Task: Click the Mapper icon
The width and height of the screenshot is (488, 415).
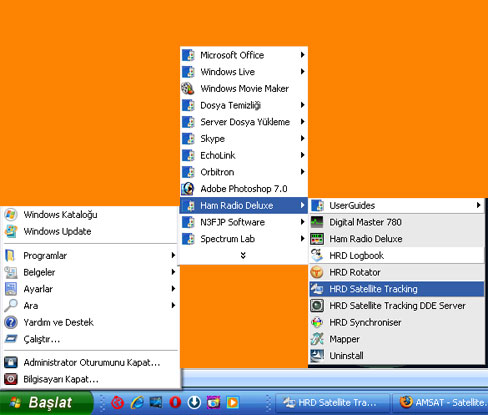Action: click(317, 339)
